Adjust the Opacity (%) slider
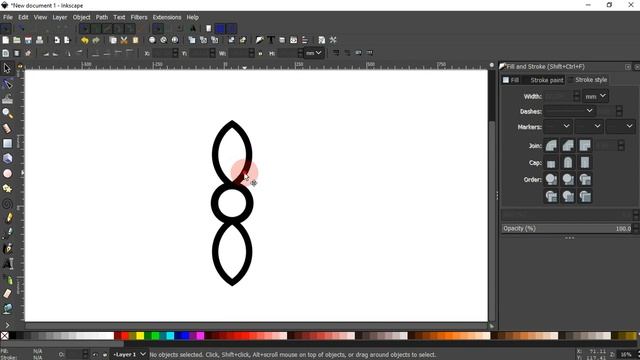Viewport: 640px width, 360px height. click(x=567, y=229)
